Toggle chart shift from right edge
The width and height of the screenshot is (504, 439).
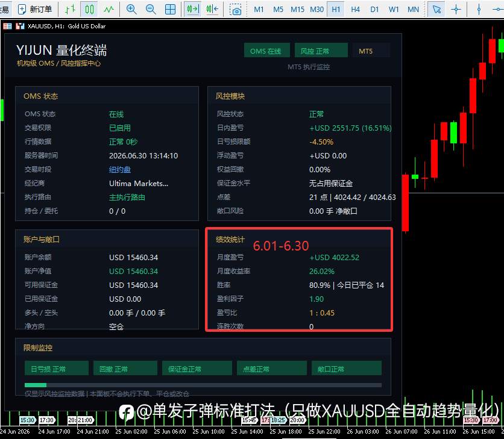pyautogui.click(x=212, y=9)
